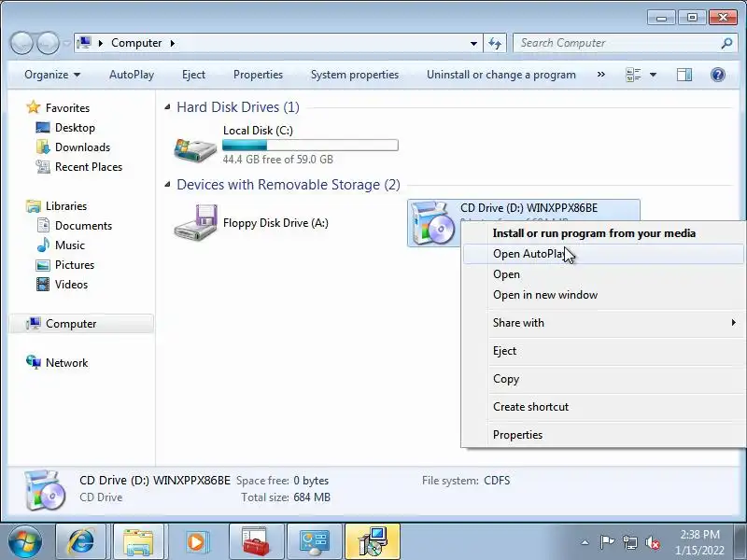Click the clock showing 2:38 PM

(699, 534)
